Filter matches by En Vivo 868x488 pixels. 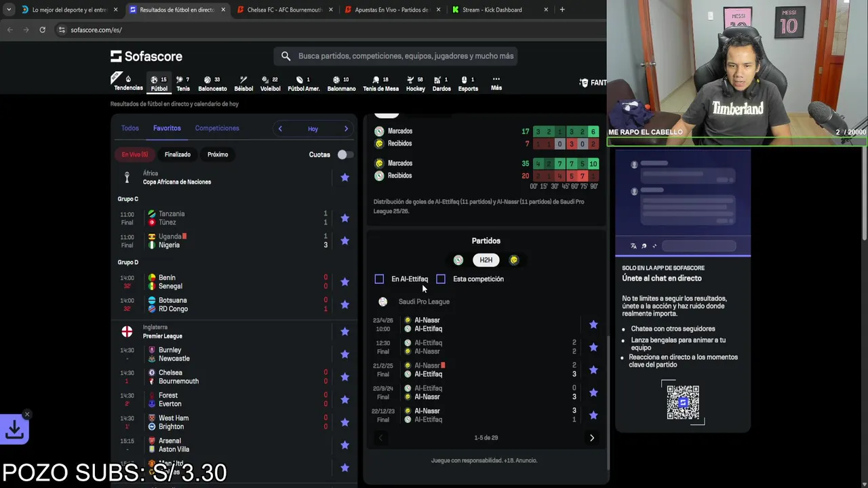point(134,155)
